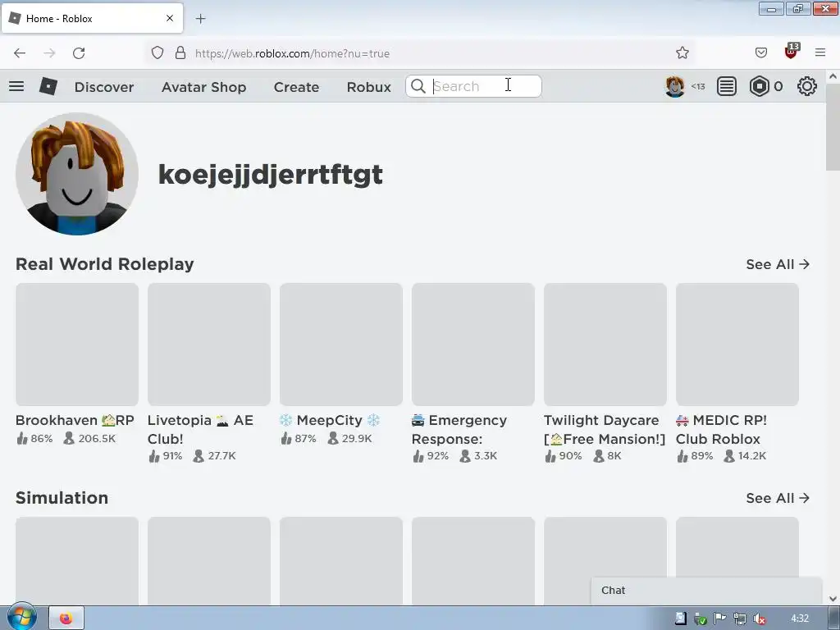Open the Roblox hamburger navigation menu
The width and height of the screenshot is (840, 630).
point(16,86)
